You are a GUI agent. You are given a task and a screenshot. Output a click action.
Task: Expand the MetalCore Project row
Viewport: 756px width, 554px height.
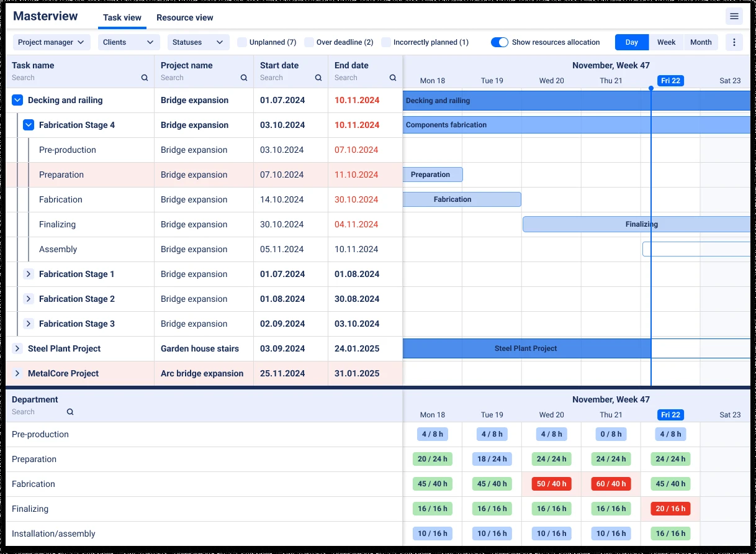(17, 373)
